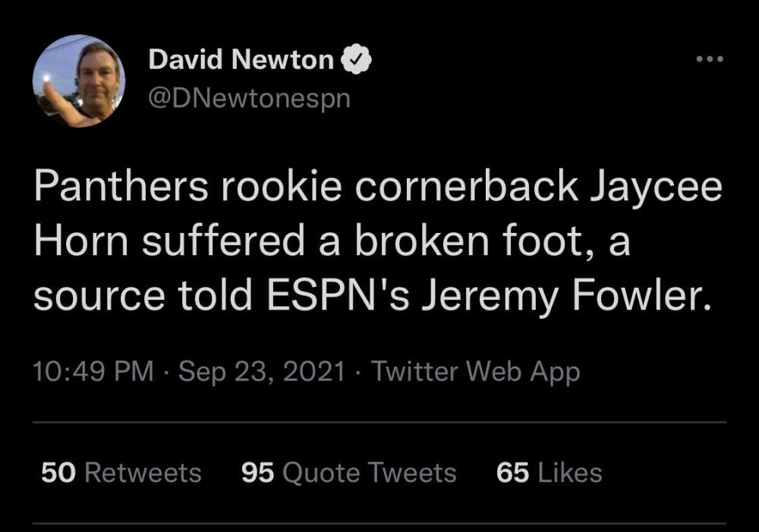This screenshot has width=759, height=532.
Task: Click the David Newton display name
Action: [241, 59]
